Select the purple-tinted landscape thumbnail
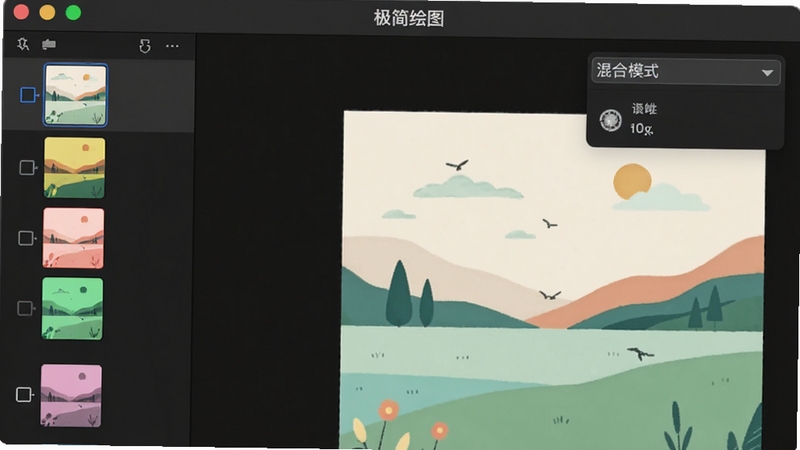This screenshot has height=450, width=800. [71, 395]
